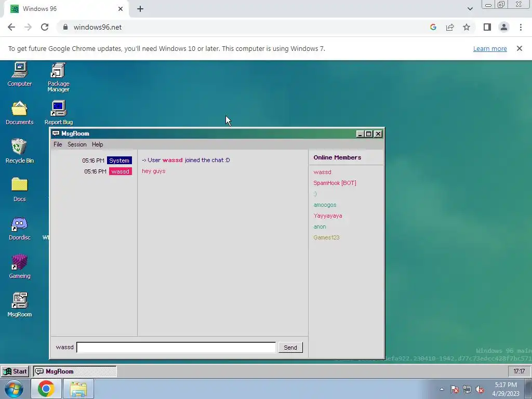Open the Computer desktop icon
The image size is (532, 399).
(x=19, y=74)
